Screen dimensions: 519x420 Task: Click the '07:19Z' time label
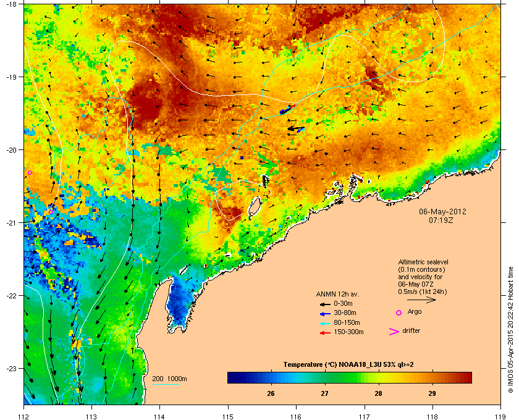(441, 220)
